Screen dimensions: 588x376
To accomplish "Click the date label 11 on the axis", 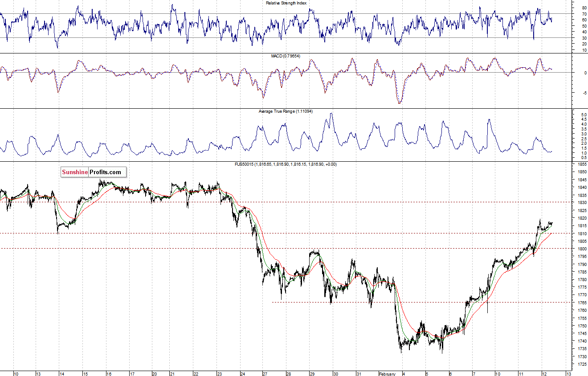I will (521, 373).
